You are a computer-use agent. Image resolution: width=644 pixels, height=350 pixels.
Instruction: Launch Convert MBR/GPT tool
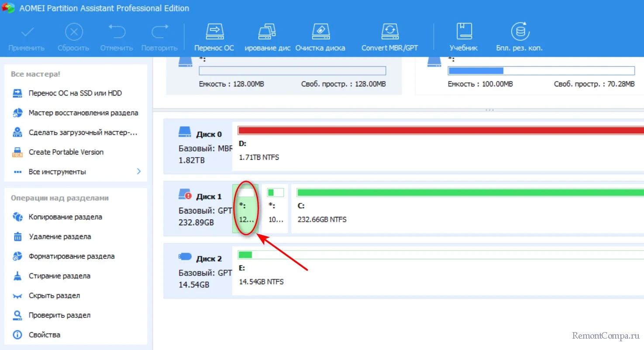(389, 32)
